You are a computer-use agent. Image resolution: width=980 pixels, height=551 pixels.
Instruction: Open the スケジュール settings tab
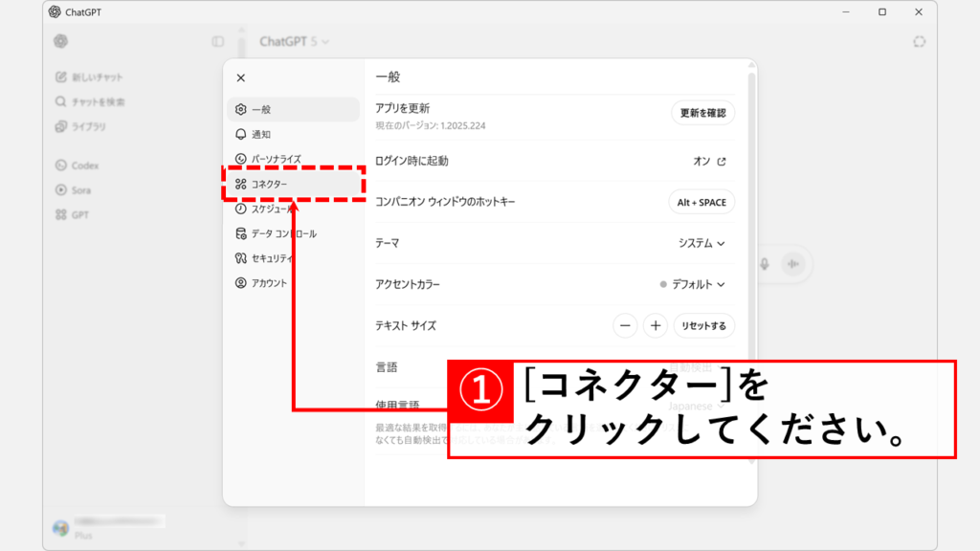click(x=293, y=209)
